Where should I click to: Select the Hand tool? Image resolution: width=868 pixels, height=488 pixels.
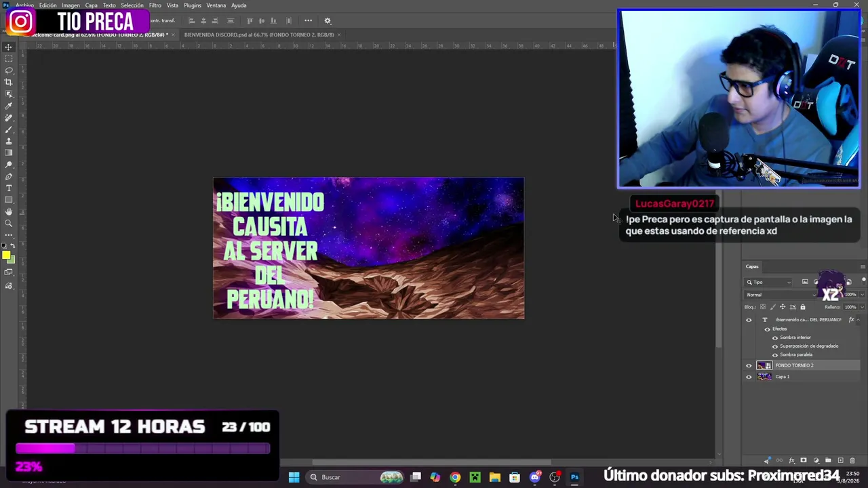click(x=9, y=212)
